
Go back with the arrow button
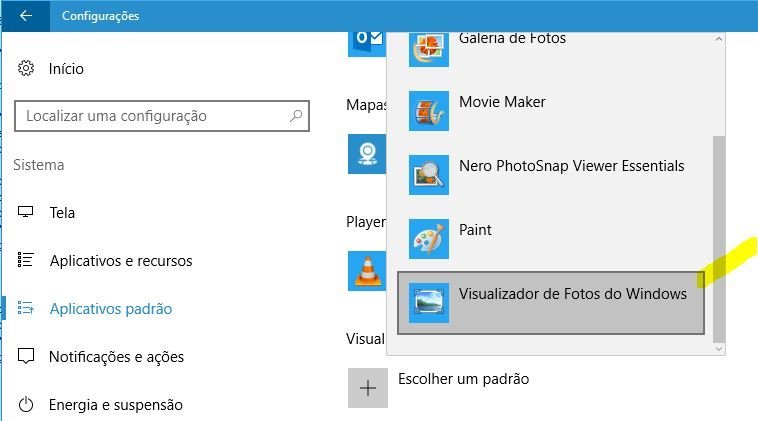coord(26,16)
